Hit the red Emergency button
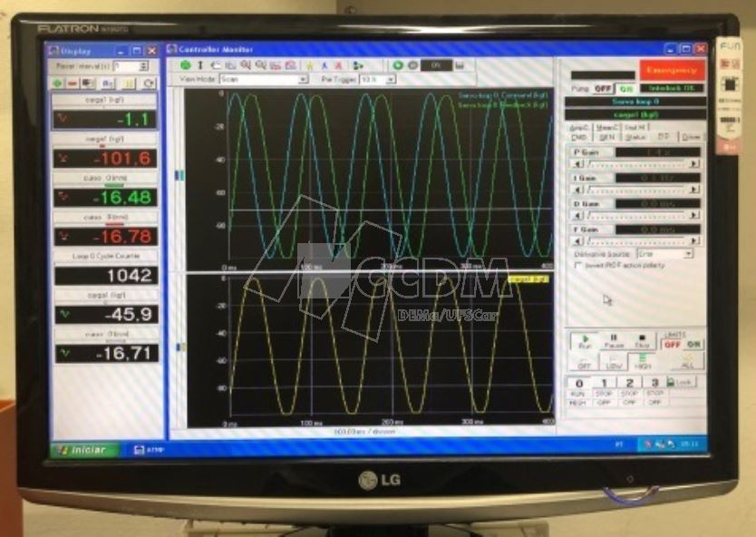This screenshot has height=537, width=756. (672, 70)
